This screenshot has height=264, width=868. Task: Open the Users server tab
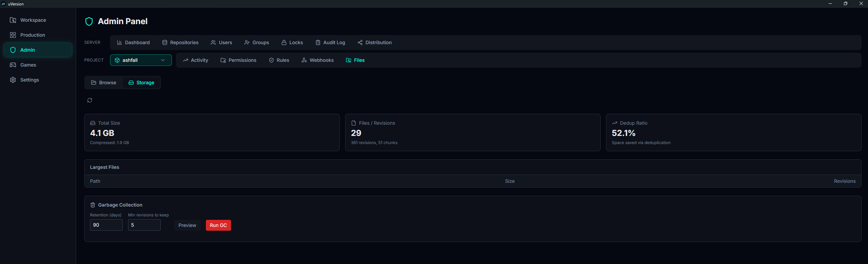[222, 42]
